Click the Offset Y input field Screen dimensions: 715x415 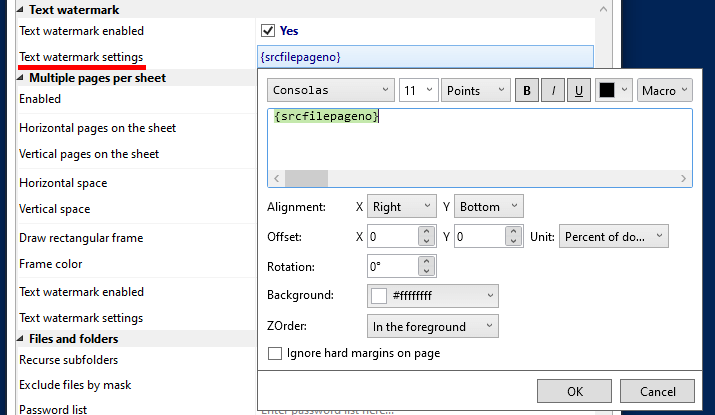coord(480,236)
